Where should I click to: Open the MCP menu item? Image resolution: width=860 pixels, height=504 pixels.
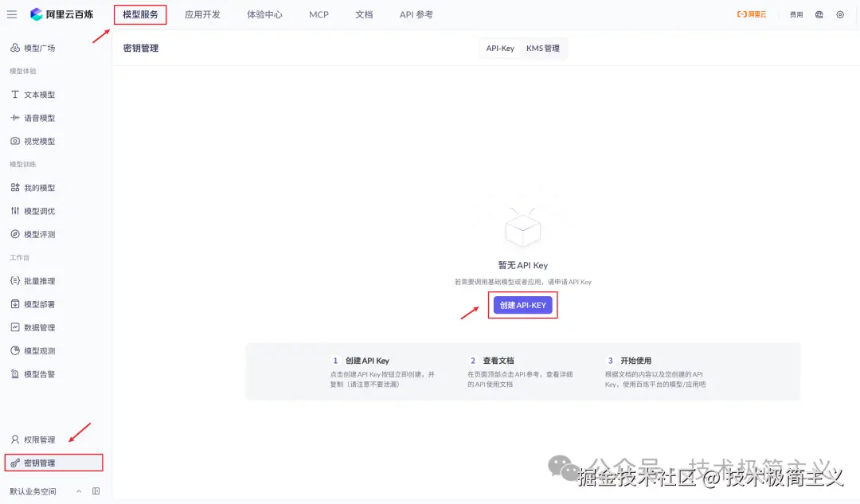pyautogui.click(x=319, y=14)
